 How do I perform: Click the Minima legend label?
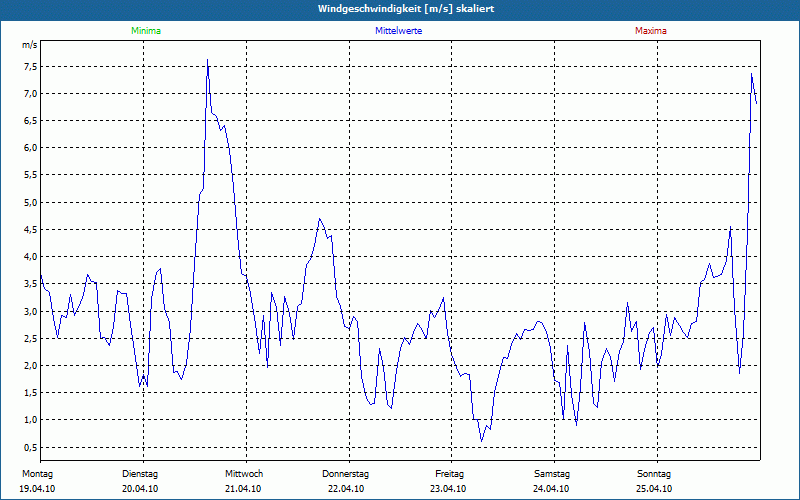click(x=146, y=31)
